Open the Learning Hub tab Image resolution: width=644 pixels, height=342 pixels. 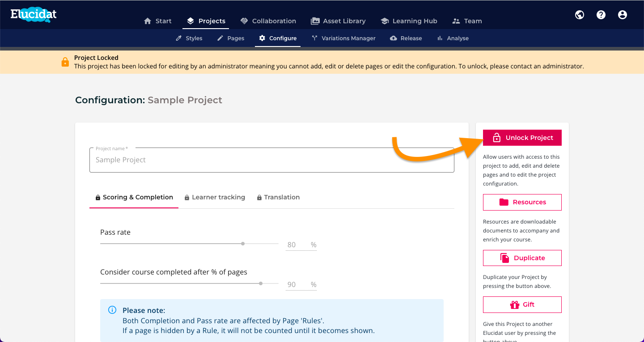click(x=409, y=21)
